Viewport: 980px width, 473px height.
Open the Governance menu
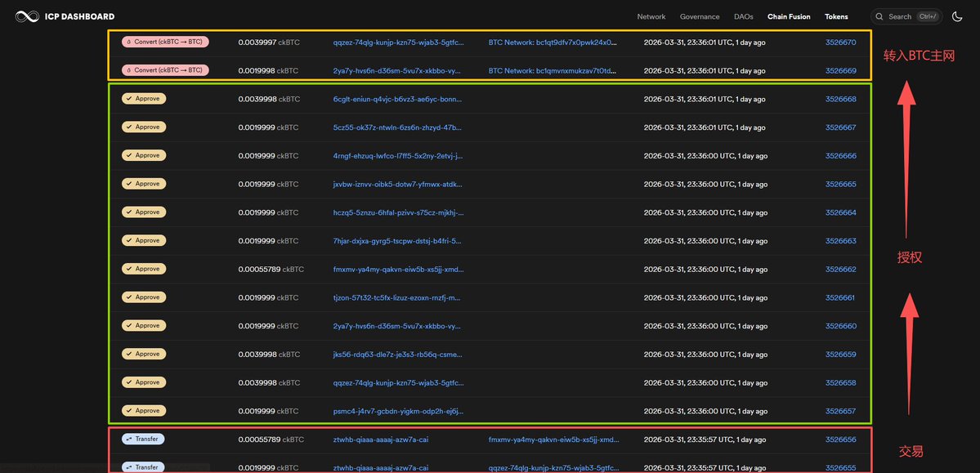700,17
